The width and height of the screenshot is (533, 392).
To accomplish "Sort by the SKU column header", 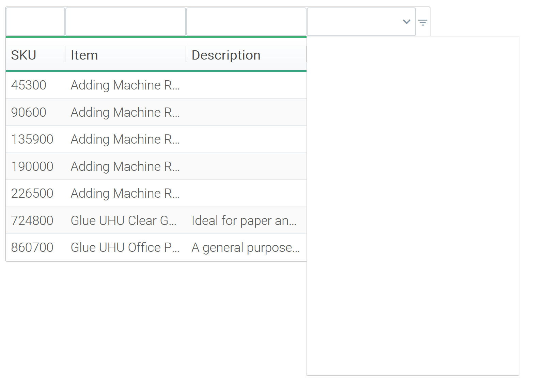I will tap(24, 55).
